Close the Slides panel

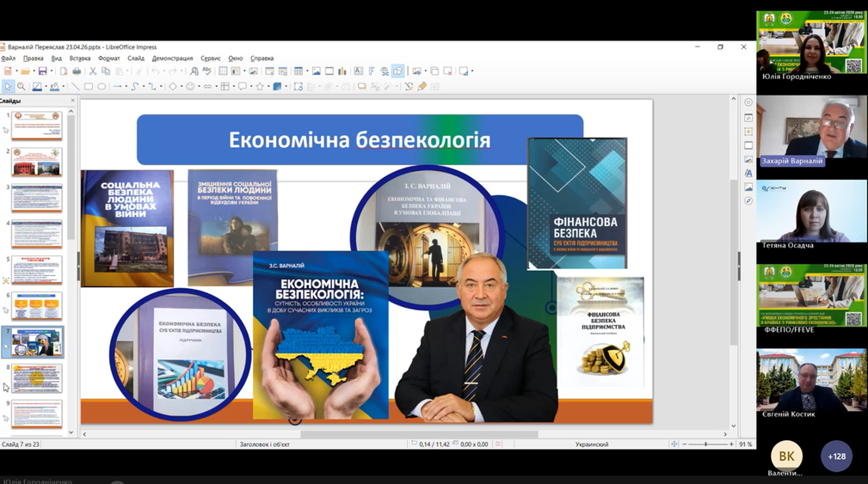click(72, 101)
